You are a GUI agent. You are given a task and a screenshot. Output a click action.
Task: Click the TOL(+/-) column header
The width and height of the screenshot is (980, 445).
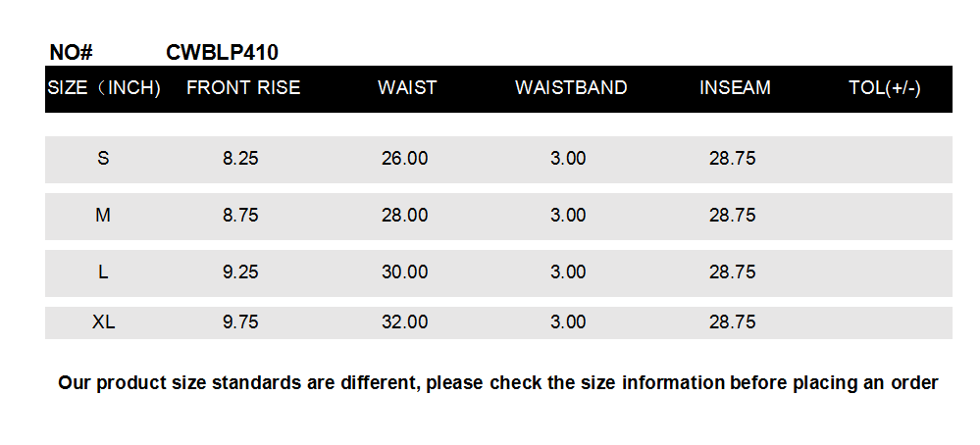pos(884,88)
